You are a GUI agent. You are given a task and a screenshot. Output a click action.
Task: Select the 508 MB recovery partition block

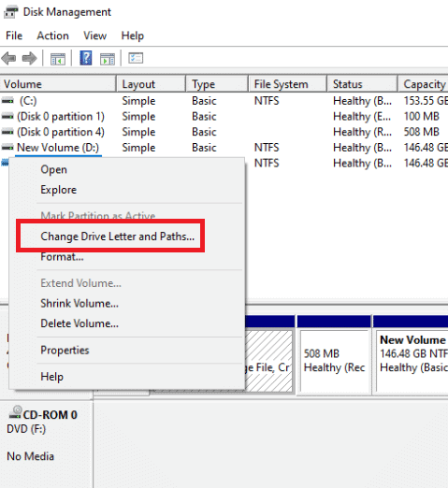pos(334,360)
